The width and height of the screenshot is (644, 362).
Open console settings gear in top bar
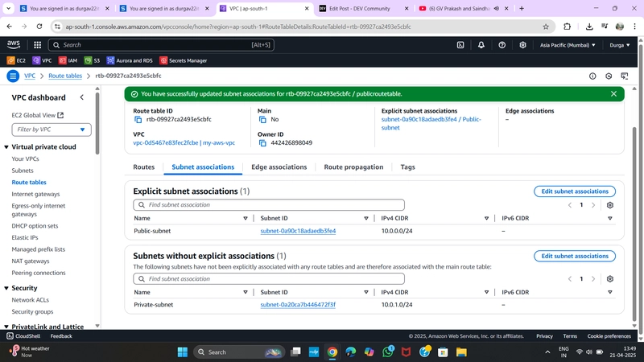522,45
